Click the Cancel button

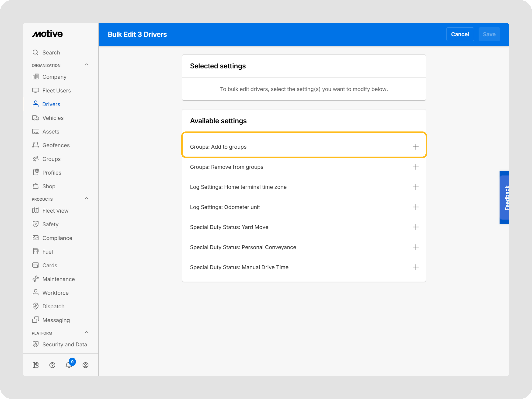460,34
